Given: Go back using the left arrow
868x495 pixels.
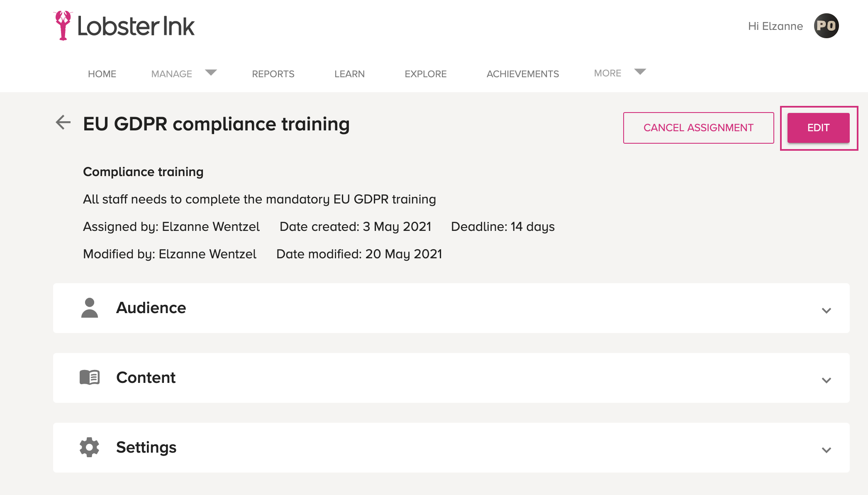Looking at the screenshot, I should 63,123.
